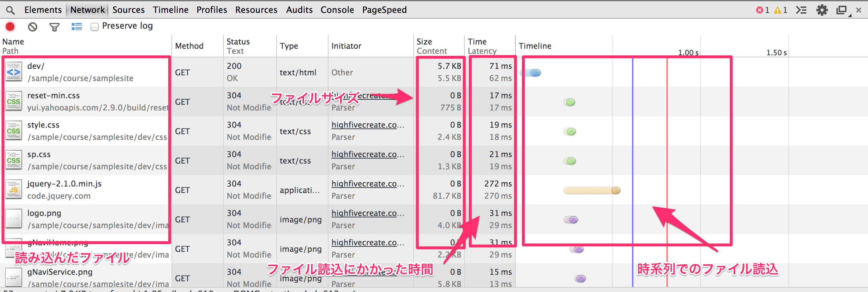Image resolution: width=868 pixels, height=292 pixels.
Task: Select the dev/ request row name
Action: [x=36, y=66]
